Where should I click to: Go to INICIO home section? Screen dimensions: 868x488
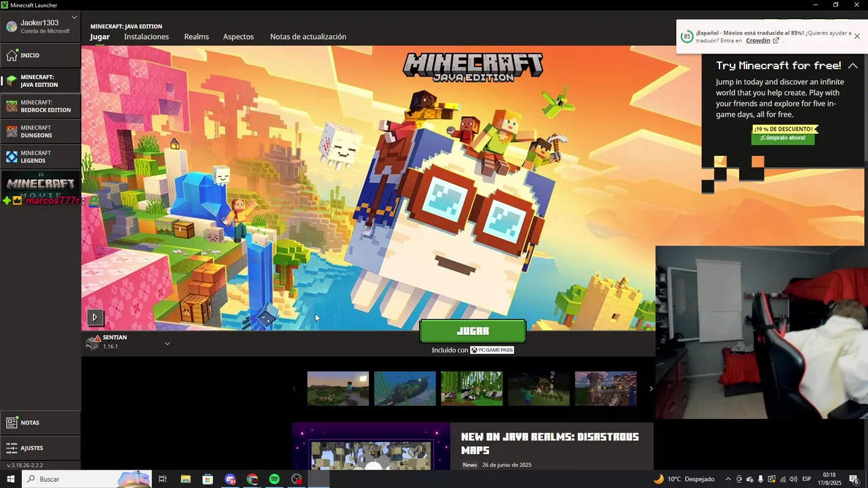click(41, 56)
